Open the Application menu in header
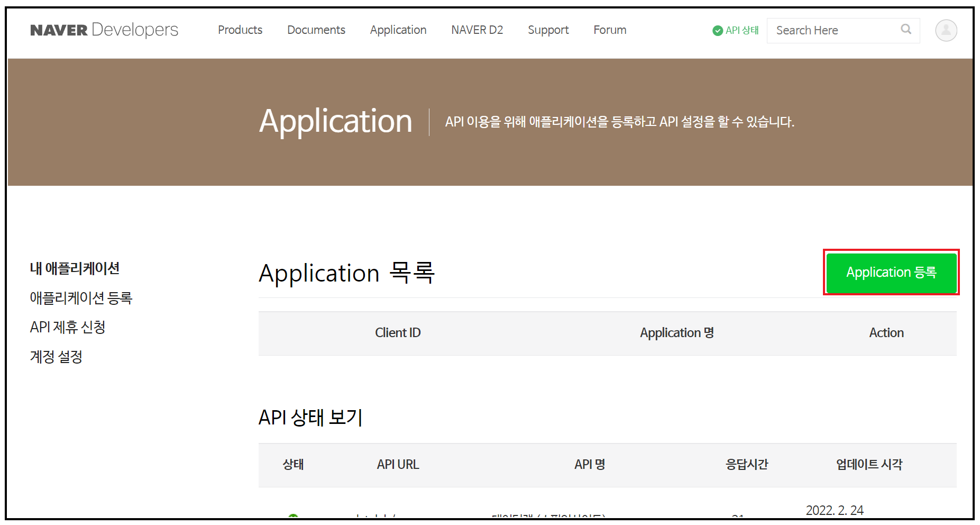 398,30
